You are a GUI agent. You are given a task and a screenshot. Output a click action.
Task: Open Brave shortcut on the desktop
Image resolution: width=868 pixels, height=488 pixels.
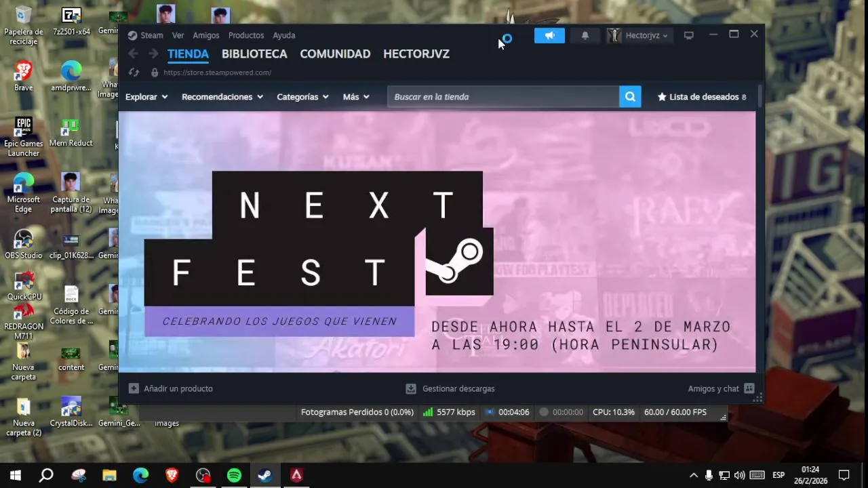coord(24,76)
